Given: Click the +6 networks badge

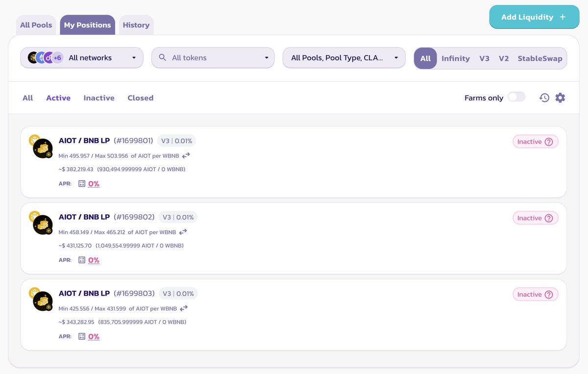Looking at the screenshot, I should coord(57,58).
